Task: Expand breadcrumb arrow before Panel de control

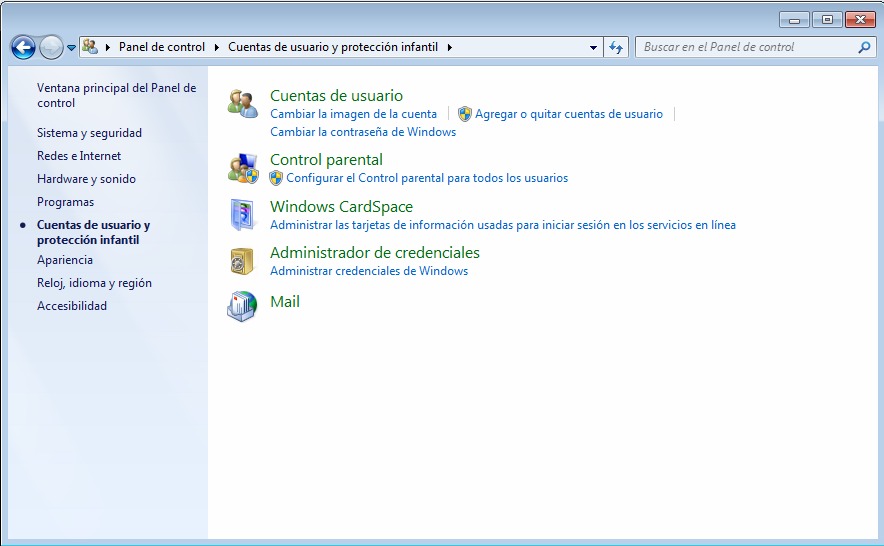Action: (108, 47)
